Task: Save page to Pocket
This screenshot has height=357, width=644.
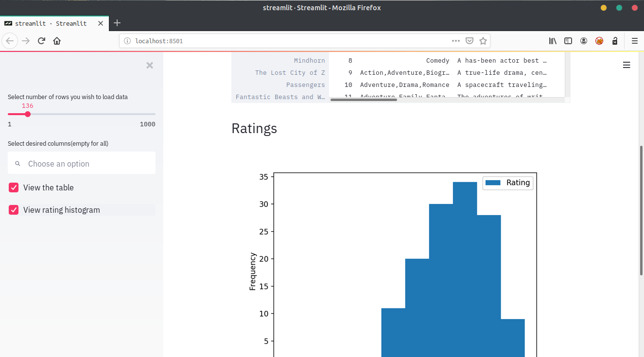Action: pos(470,41)
